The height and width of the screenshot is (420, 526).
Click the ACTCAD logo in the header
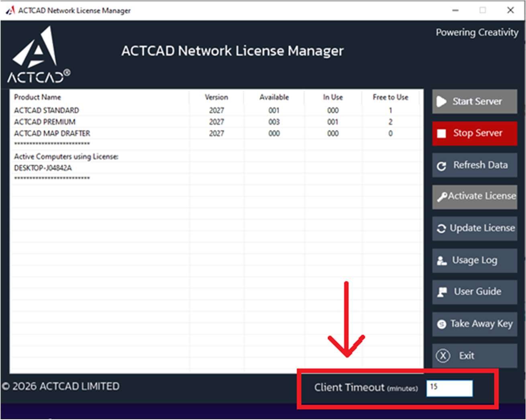[x=38, y=55]
